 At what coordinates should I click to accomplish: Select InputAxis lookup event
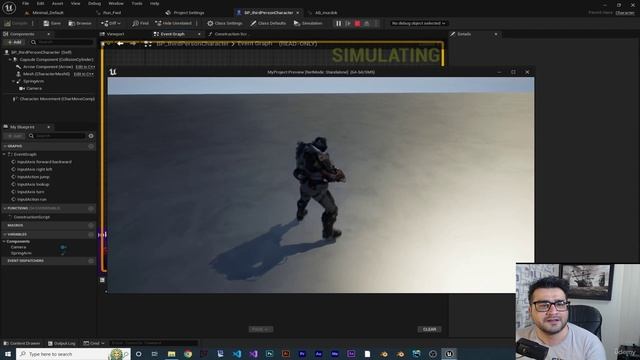click(33, 184)
